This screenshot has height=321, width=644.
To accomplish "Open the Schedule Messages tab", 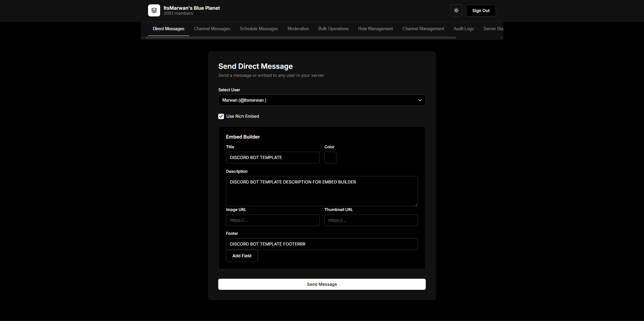I will (x=259, y=29).
